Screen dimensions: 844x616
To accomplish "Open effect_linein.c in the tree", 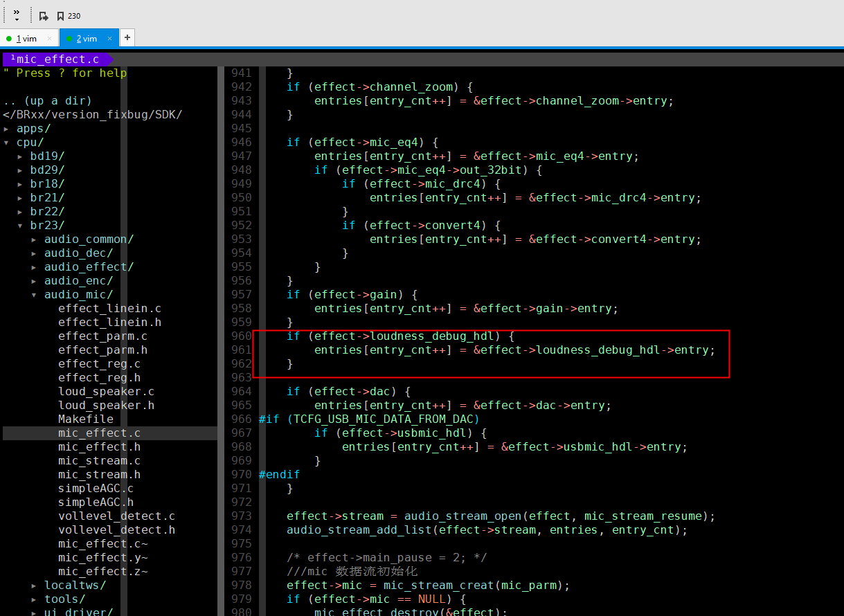I will pos(109,309).
